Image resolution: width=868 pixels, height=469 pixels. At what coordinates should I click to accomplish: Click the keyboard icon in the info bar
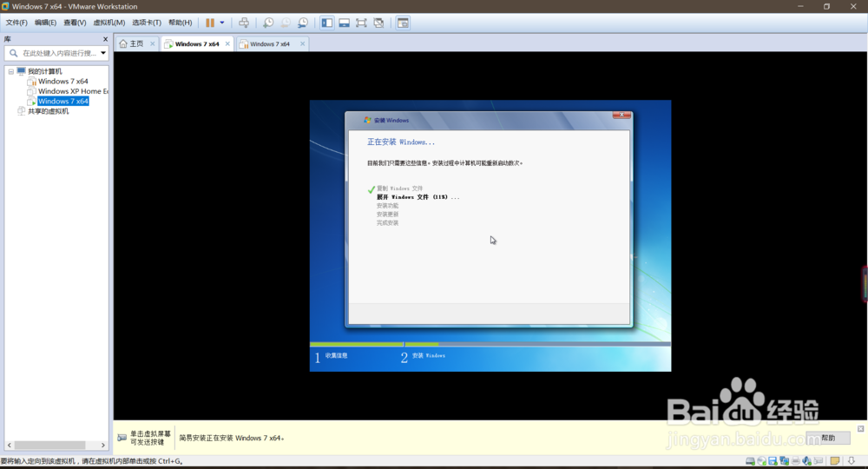pos(122,438)
